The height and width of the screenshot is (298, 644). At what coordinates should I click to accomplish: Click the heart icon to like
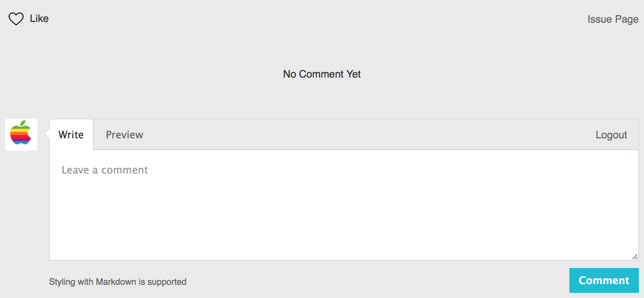pos(16,19)
